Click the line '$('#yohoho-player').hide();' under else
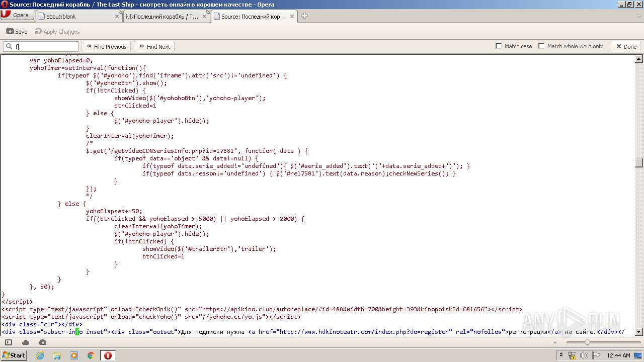Viewport: 644px width, 362px height. pyautogui.click(x=162, y=121)
